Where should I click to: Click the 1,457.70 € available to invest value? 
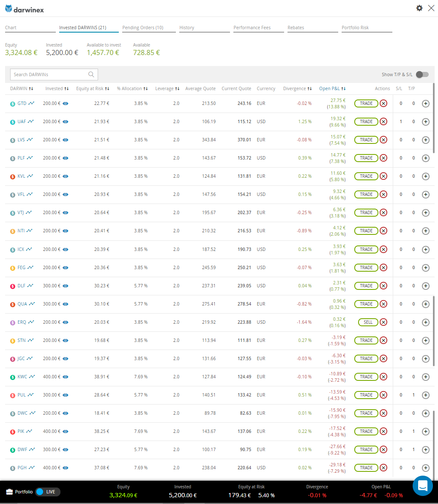[103, 53]
